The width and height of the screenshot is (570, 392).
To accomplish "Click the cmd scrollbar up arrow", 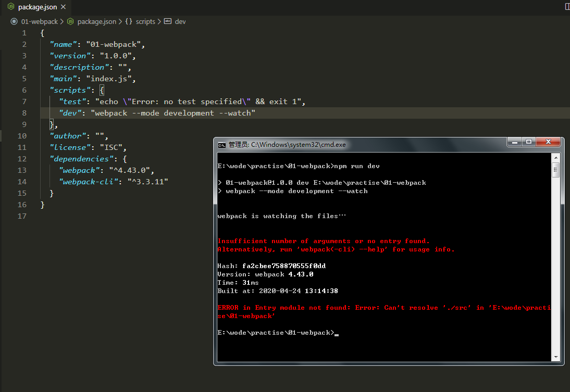I will coord(555,158).
